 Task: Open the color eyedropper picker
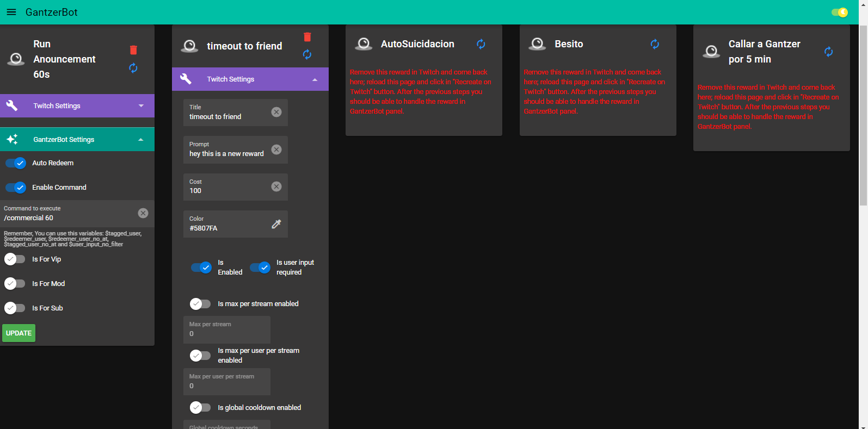[276, 224]
